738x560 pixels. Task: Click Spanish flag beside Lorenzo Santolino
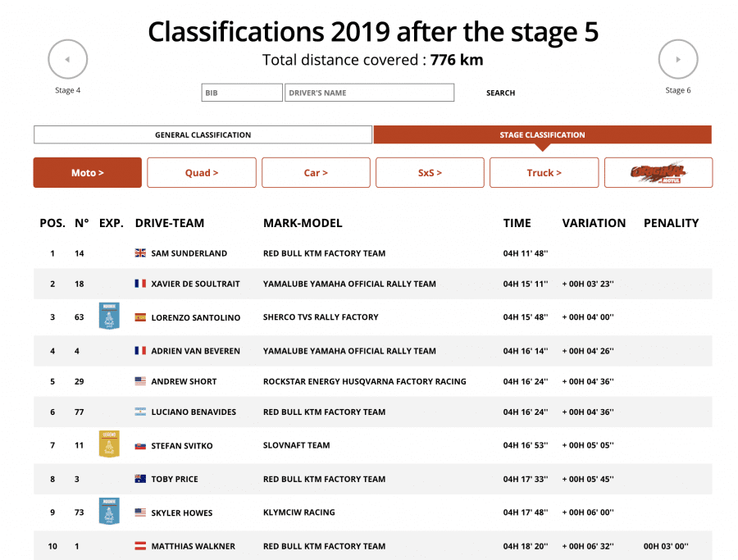coord(140,317)
